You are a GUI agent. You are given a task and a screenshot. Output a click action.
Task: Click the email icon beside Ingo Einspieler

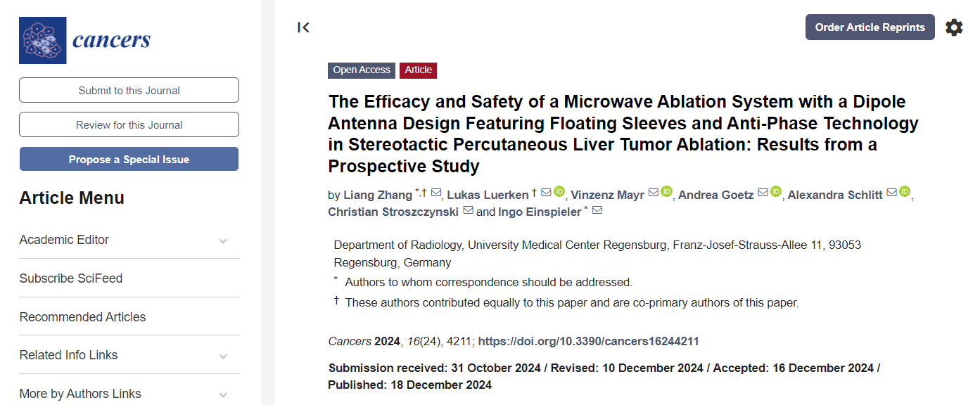tap(597, 211)
